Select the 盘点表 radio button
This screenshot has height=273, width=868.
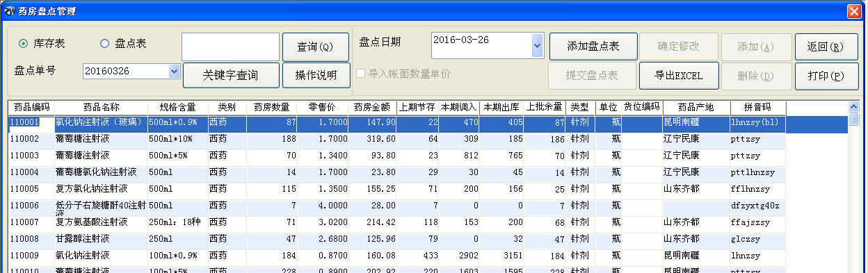click(x=105, y=44)
